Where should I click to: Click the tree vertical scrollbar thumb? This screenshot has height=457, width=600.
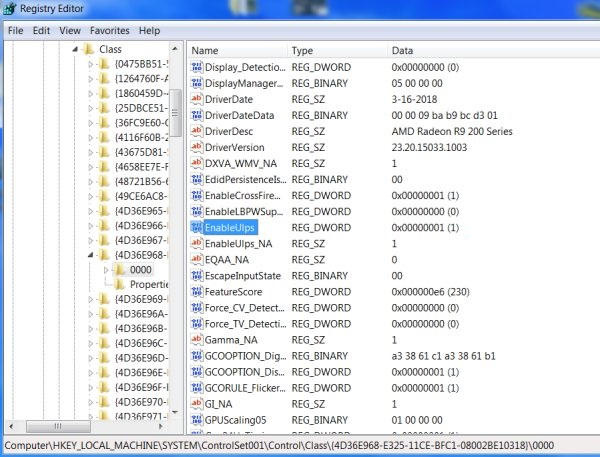click(x=175, y=113)
